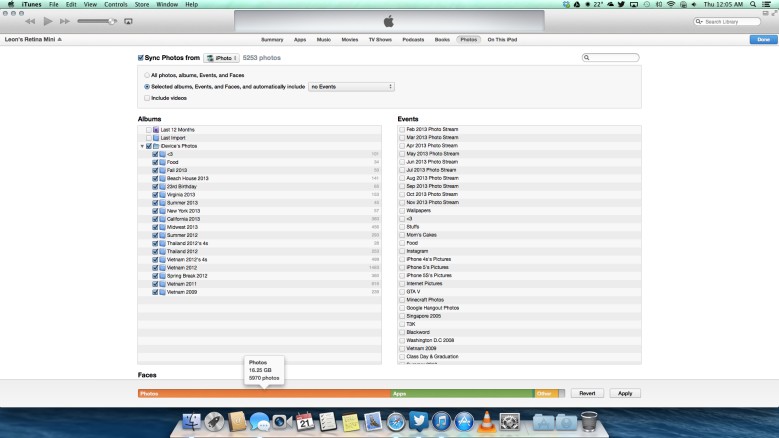The height and width of the screenshot is (438, 779).
Task: Open Notification Center menu bar icon
Action: (x=767, y=4)
